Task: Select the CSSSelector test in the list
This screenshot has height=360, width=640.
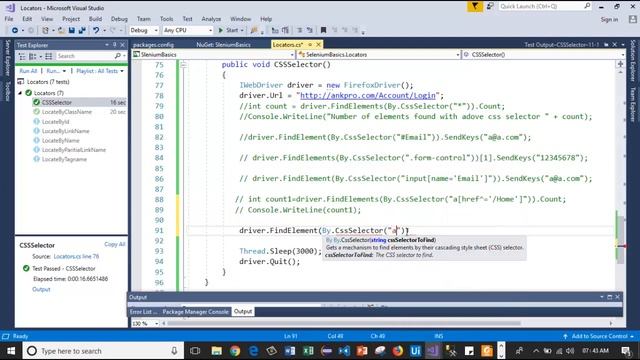Action: tap(56, 102)
